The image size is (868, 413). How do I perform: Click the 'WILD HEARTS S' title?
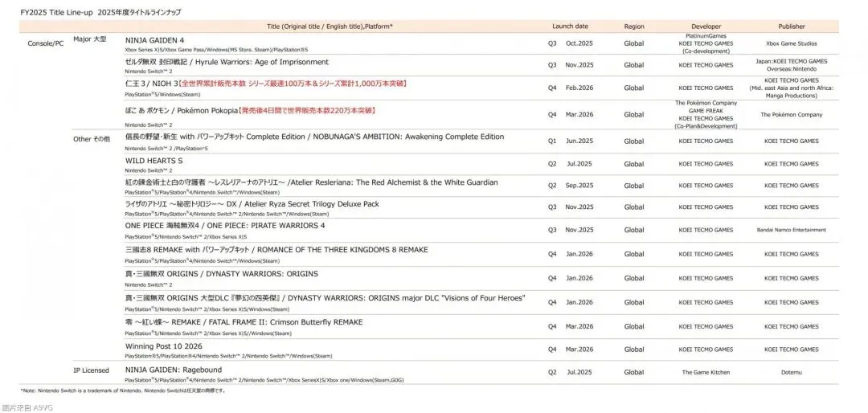tap(154, 161)
